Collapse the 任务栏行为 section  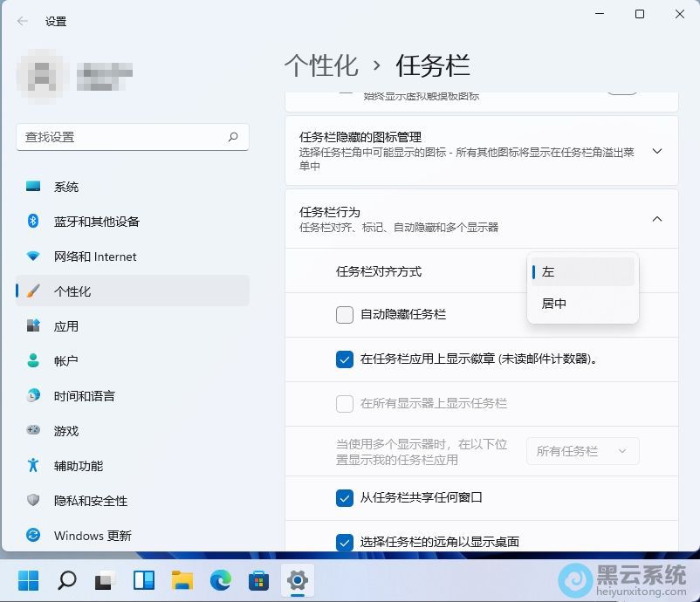[657, 219]
